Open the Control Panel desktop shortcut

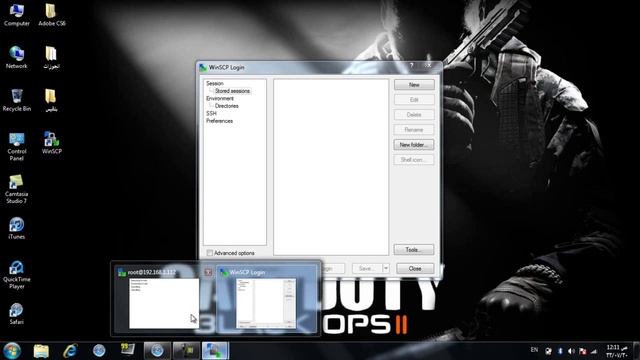coord(17,146)
